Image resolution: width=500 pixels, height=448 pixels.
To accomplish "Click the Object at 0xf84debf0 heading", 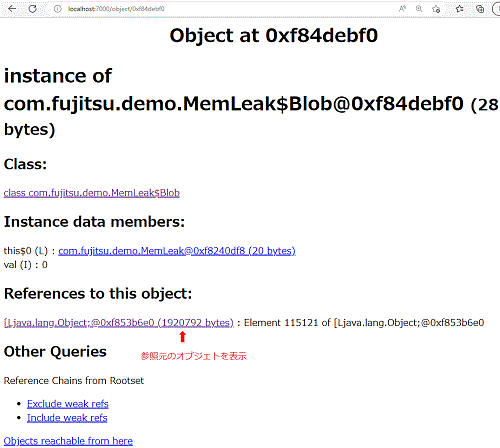I will click(274, 35).
